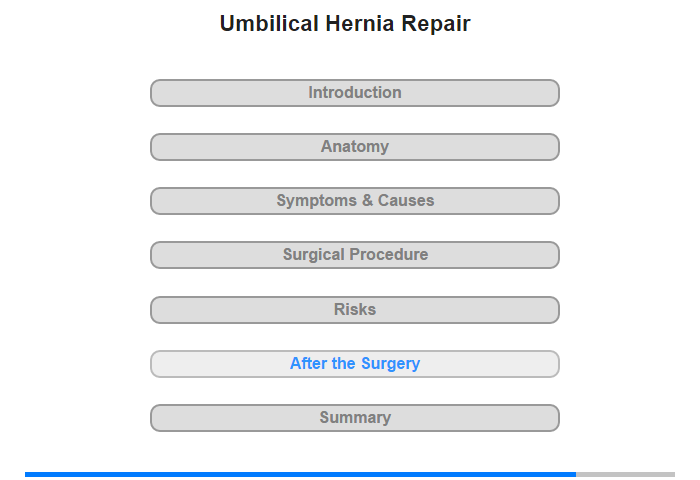View the Risks section
Image resolution: width=700 pixels, height=480 pixels.
pyautogui.click(x=355, y=310)
